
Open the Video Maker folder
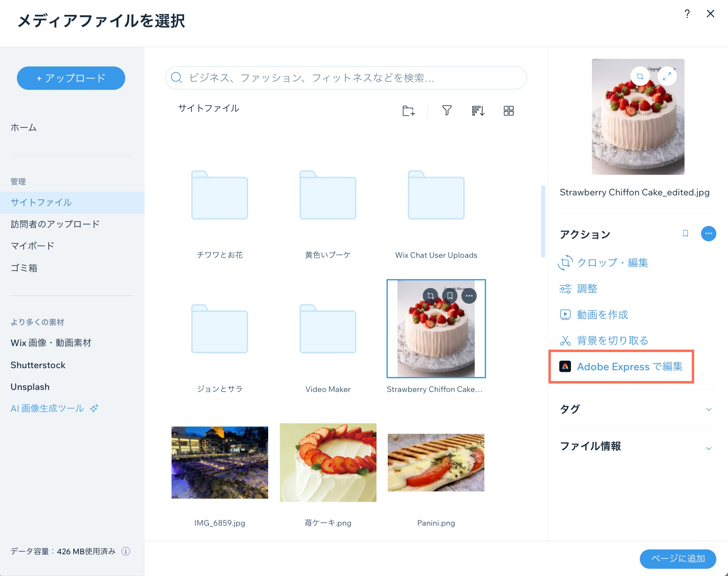328,329
